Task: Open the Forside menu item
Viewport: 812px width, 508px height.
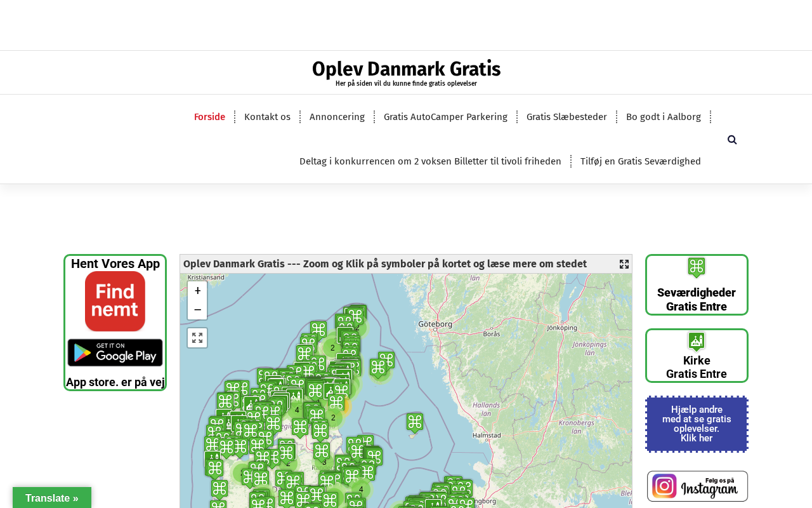Action: [x=209, y=117]
